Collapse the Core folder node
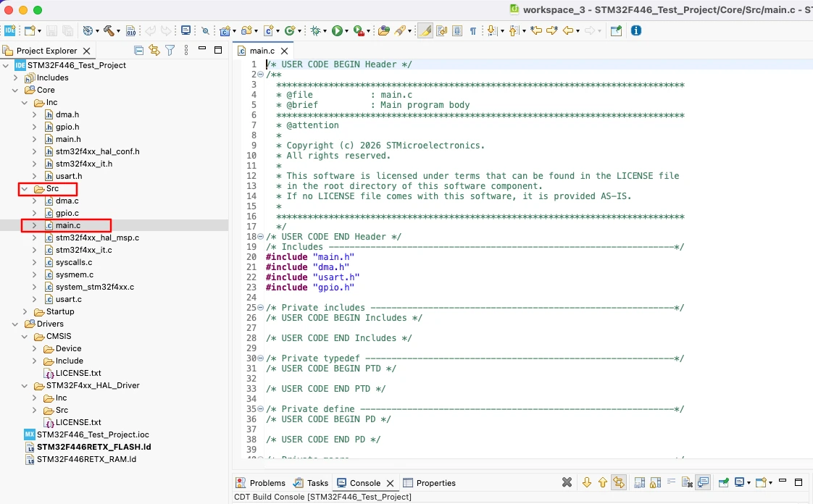813x504 pixels. point(15,90)
